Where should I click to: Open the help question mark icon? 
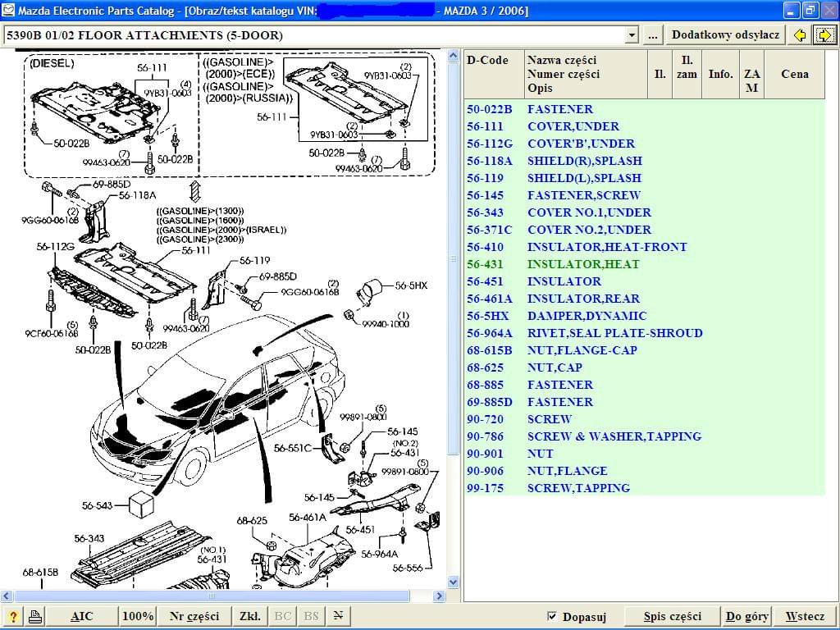pyautogui.click(x=13, y=616)
